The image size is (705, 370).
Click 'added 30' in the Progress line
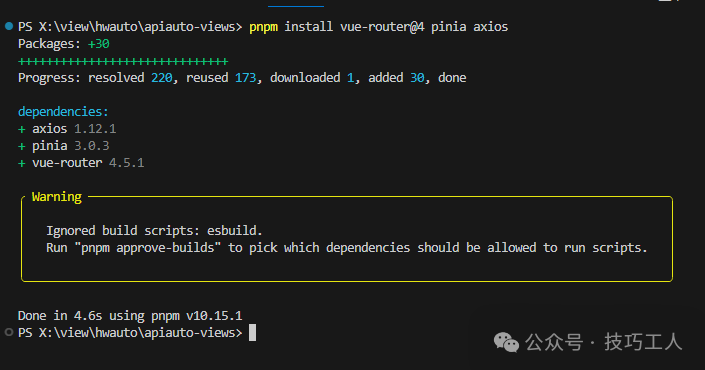point(396,78)
